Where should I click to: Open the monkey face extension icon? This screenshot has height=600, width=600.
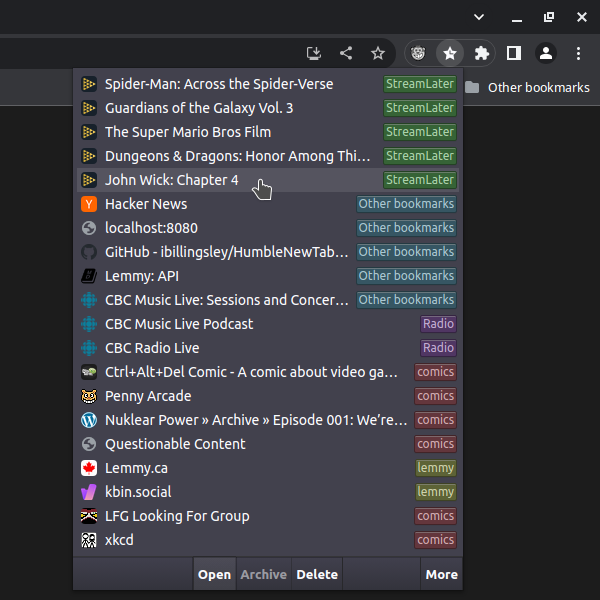coord(418,53)
